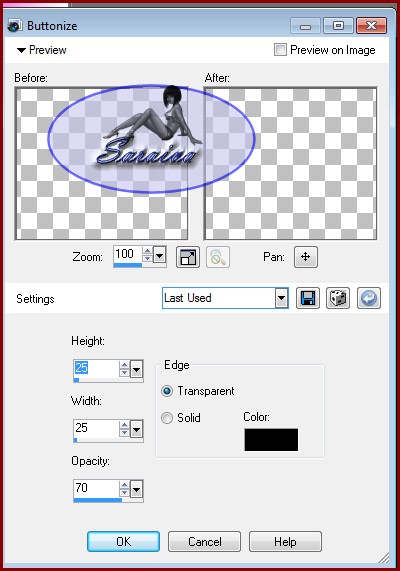Screen dimensions: 400x571
Task: Enable Preview on Image checkbox
Action: (280, 50)
